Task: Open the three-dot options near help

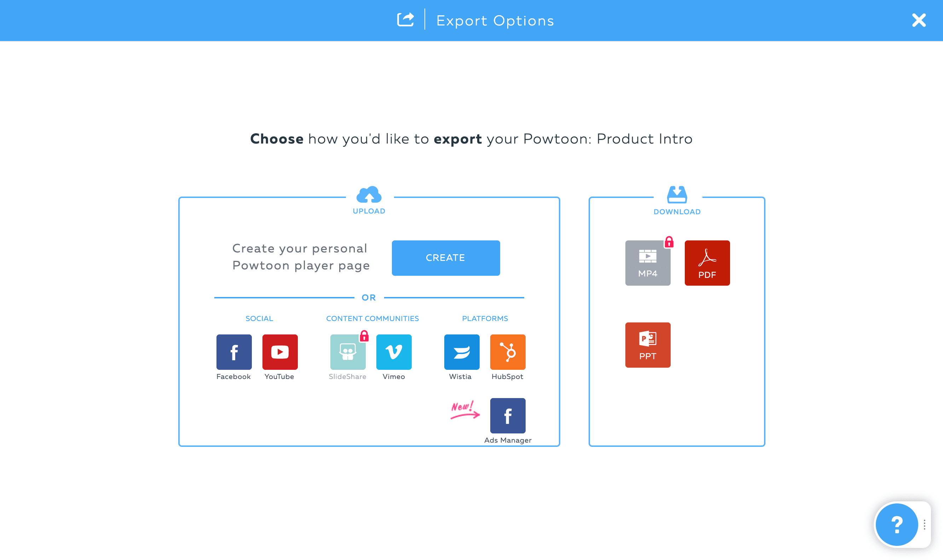Action: click(x=924, y=524)
